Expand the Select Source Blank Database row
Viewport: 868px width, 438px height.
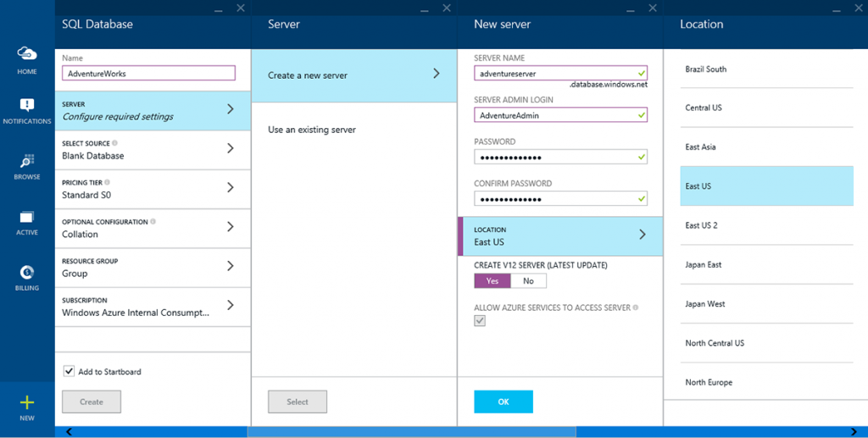click(x=153, y=150)
